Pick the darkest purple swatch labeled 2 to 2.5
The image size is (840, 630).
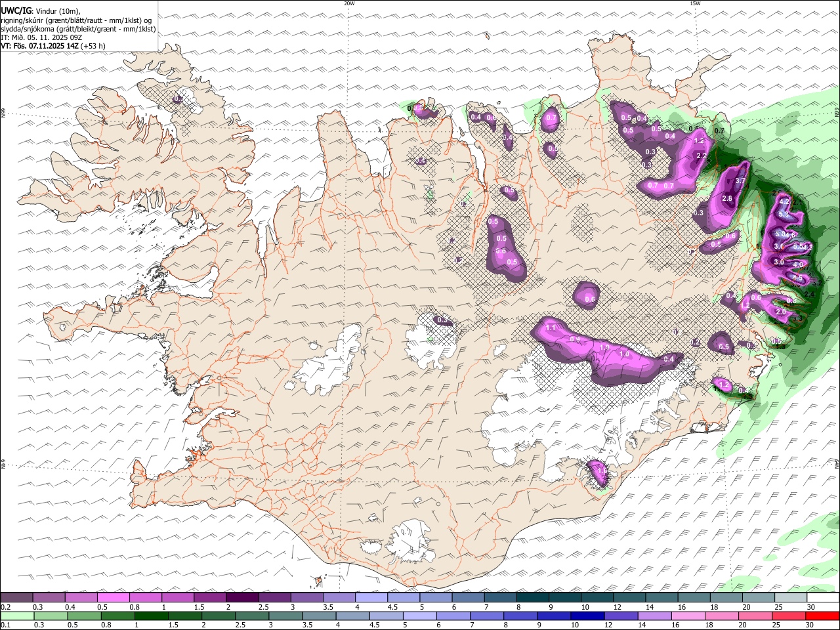click(241, 598)
